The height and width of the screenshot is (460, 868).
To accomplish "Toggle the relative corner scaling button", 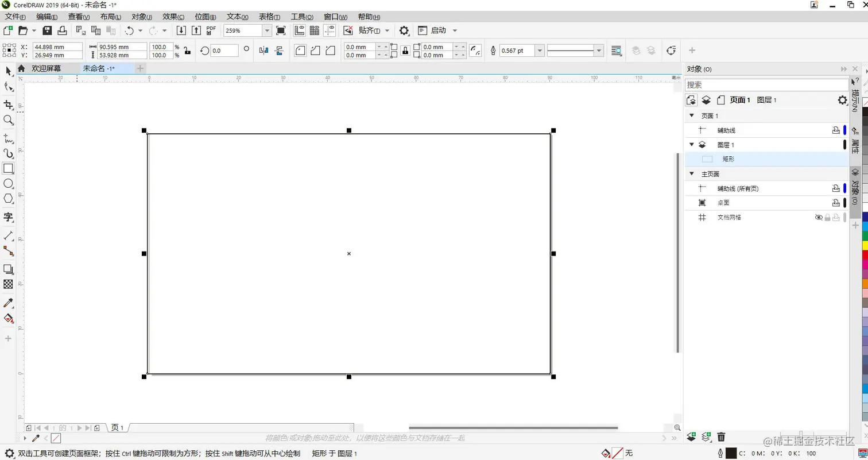I will [x=475, y=51].
